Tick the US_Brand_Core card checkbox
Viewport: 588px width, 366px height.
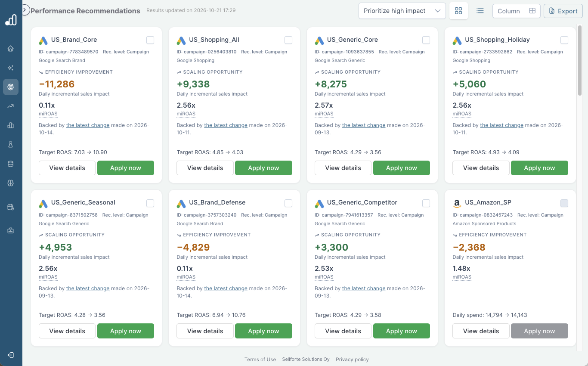pos(150,40)
